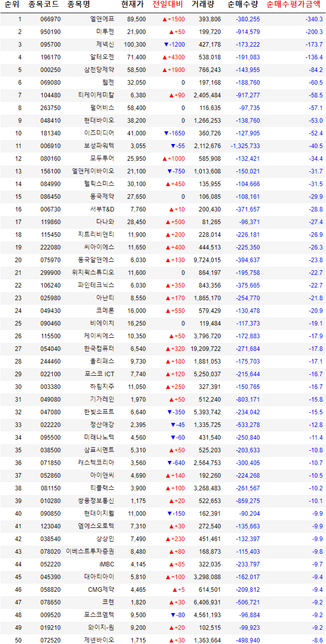This screenshot has width=326, height=644.
Task: Click stock name 엘앤케이바이오
Action: (93, 171)
